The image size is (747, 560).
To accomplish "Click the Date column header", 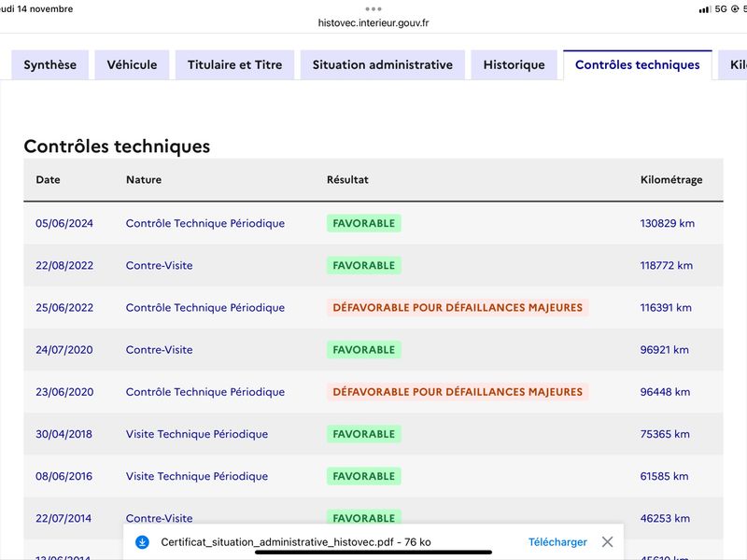I will (49, 179).
